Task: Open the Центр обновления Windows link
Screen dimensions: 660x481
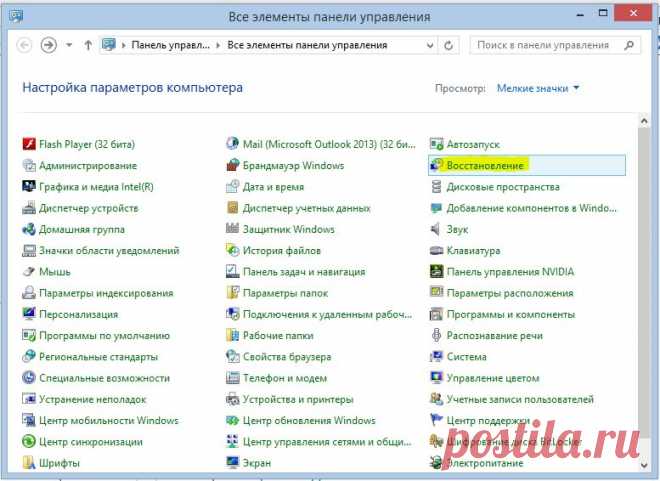Action: pyautogui.click(x=309, y=420)
